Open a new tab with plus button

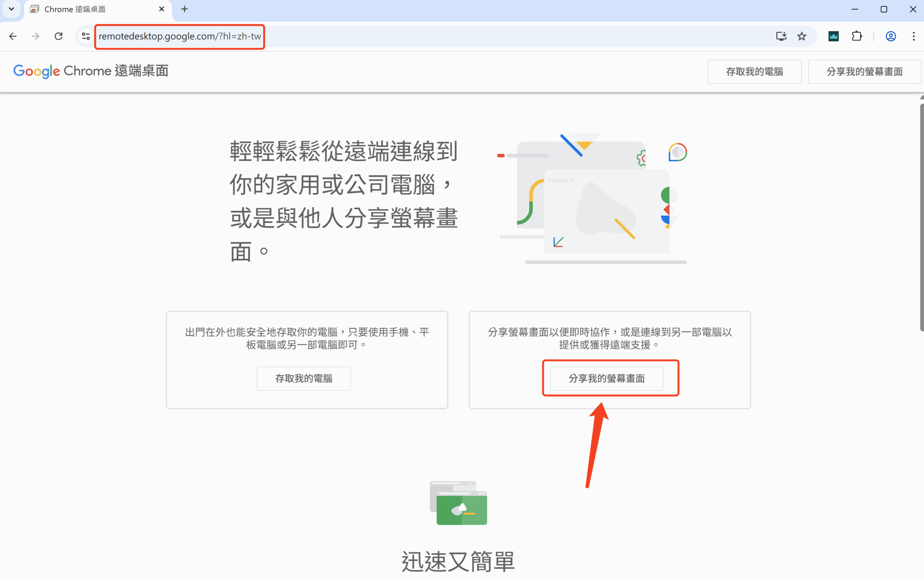tap(184, 9)
